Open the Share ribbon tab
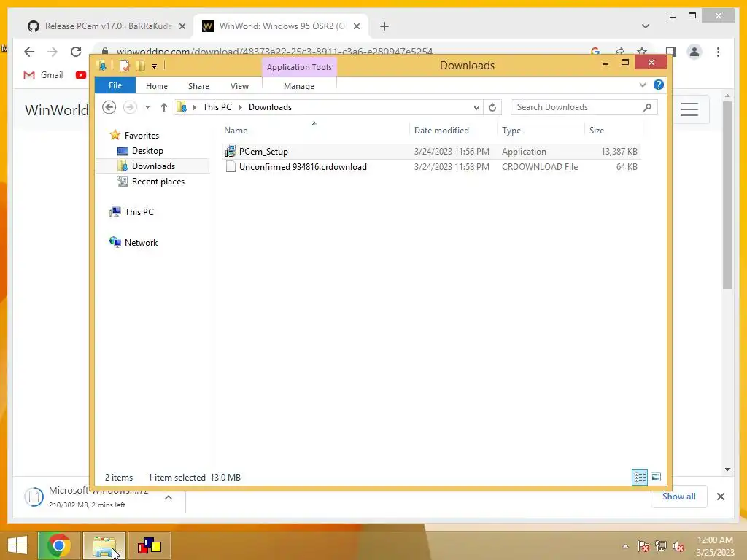This screenshot has height=560, width=747. 198,86
